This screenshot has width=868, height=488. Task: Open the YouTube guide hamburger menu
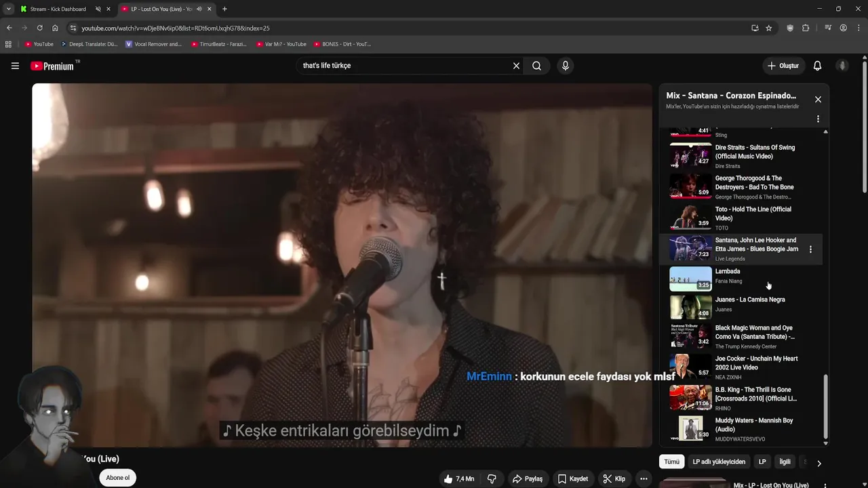pyautogui.click(x=15, y=66)
